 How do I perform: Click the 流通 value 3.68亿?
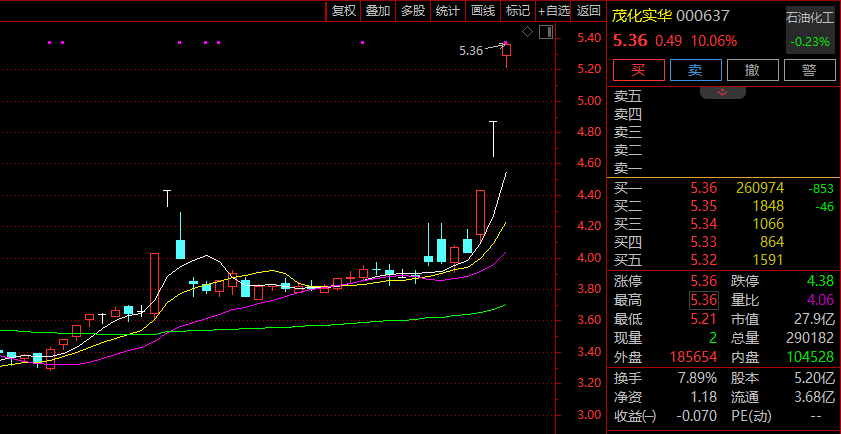coord(814,398)
